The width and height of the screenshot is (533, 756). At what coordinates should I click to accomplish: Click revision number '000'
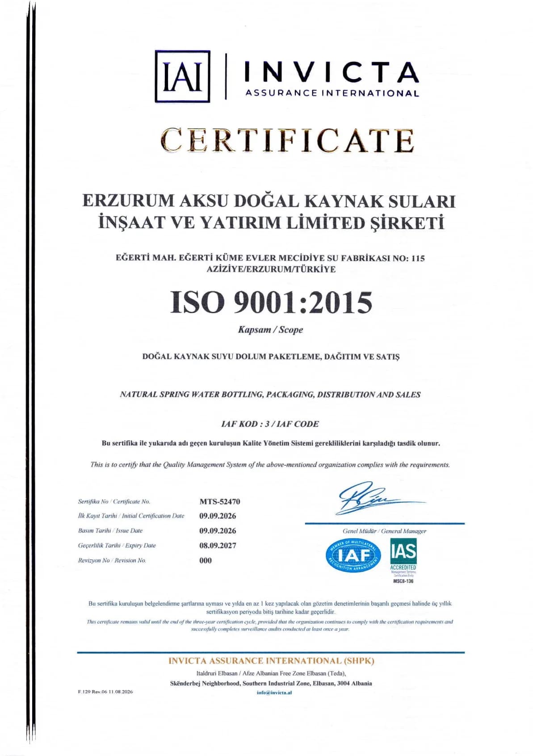(206, 560)
